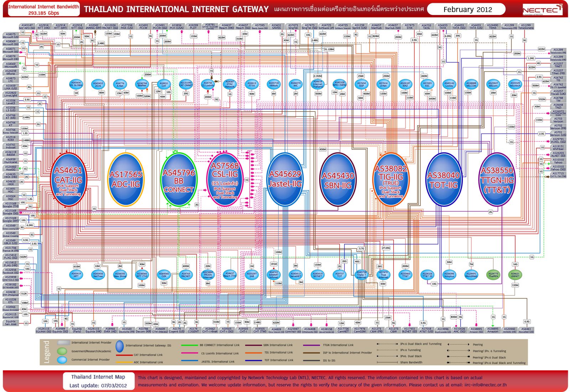Click the AS45142 Loxley ISP node
Image resolution: width=570 pixels, height=392 pixels.
pyautogui.click(x=449, y=84)
